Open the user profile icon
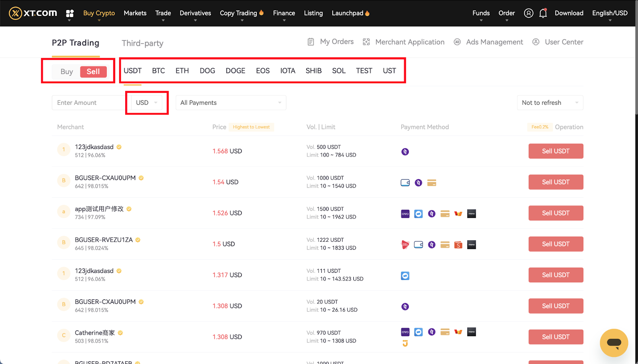Image resolution: width=638 pixels, height=364 pixels. pyautogui.click(x=528, y=13)
